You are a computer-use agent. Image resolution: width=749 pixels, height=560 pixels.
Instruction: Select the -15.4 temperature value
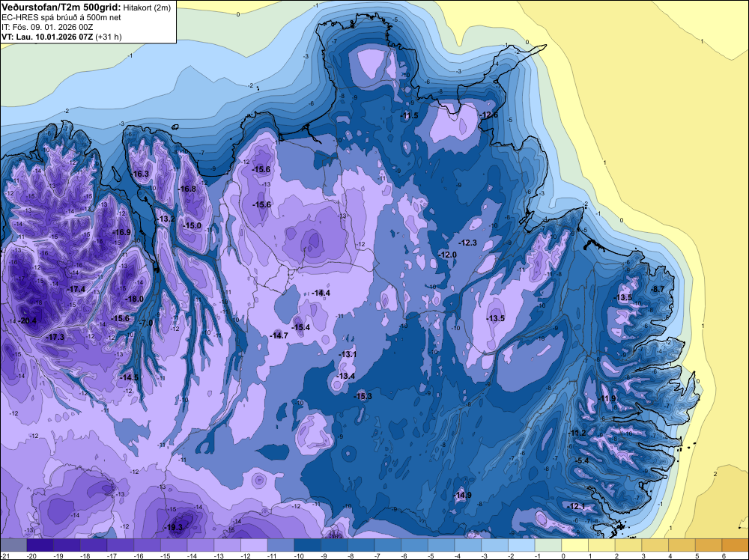[x=300, y=327]
